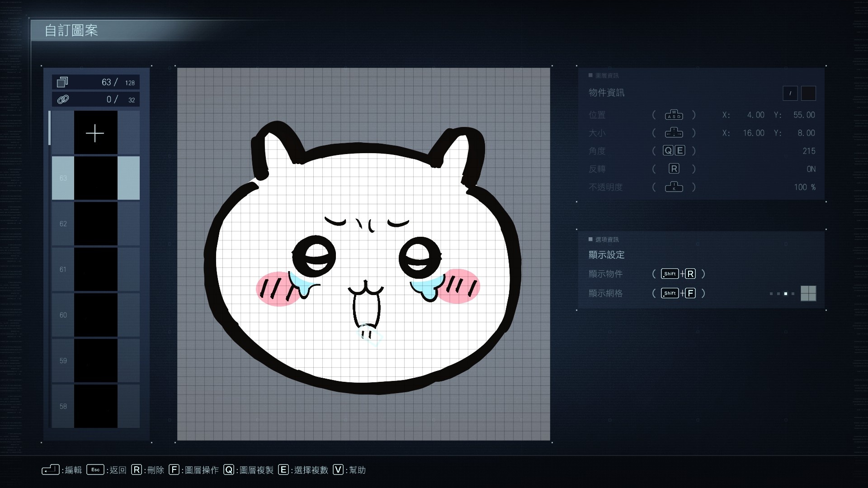
Task: Click the 不透明度 label
Action: click(605, 187)
